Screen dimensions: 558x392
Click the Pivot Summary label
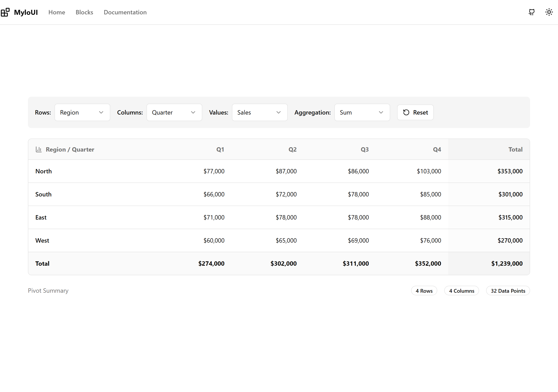pyautogui.click(x=48, y=291)
